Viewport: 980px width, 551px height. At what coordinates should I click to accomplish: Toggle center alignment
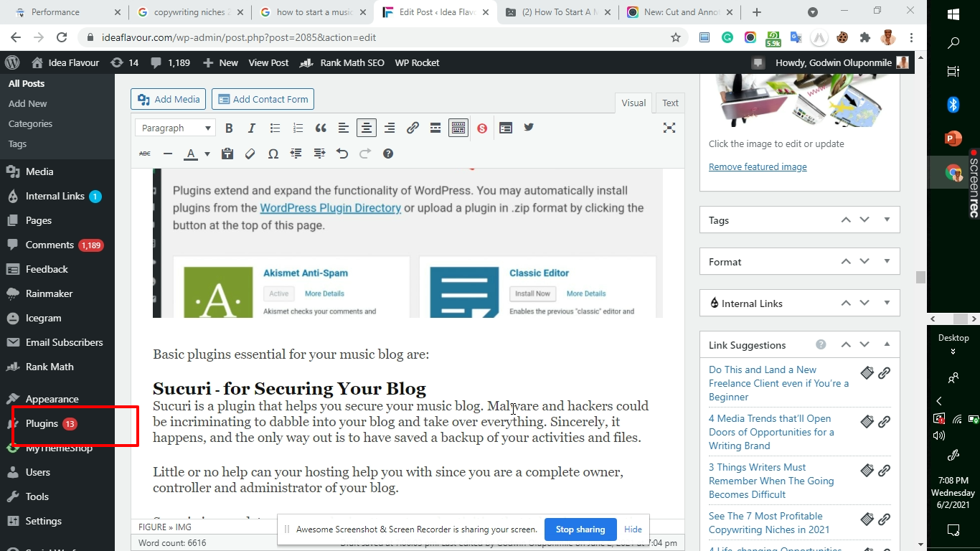pyautogui.click(x=367, y=128)
